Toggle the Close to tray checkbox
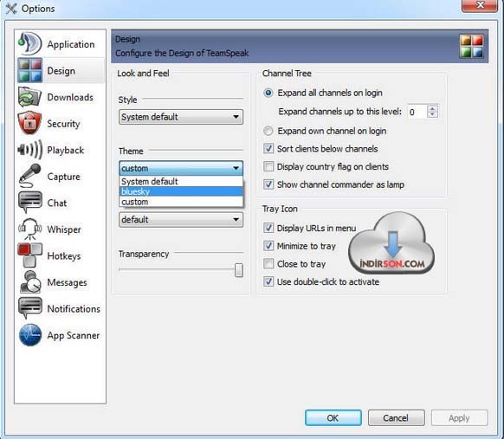This screenshot has height=439, width=504. [x=268, y=264]
